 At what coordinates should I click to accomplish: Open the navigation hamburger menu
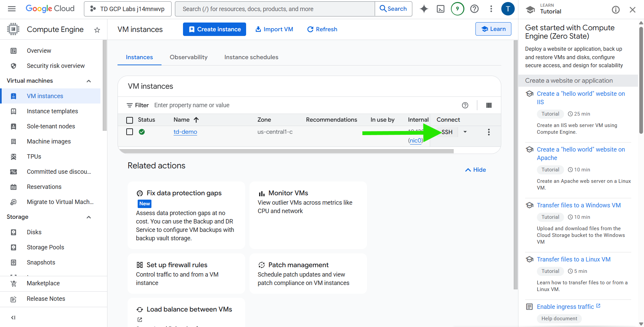[12, 9]
